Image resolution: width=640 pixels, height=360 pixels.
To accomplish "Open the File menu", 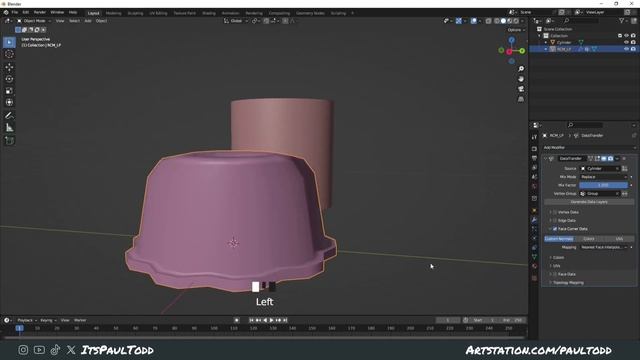I will (x=15, y=13).
